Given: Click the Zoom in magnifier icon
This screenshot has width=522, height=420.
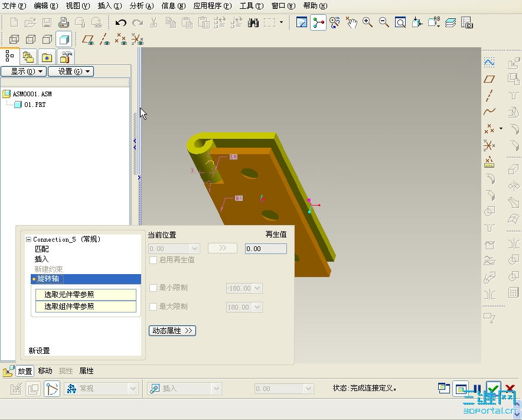Looking at the screenshot, I should [x=367, y=22].
